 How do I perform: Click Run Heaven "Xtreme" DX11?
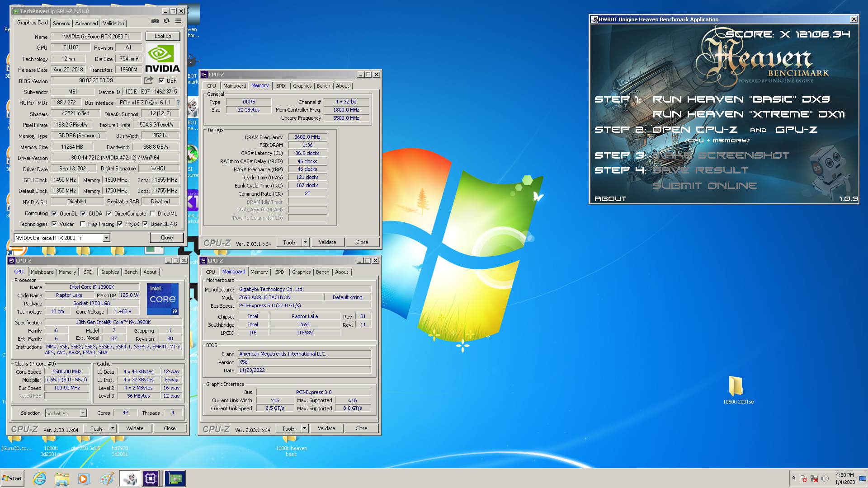click(x=749, y=114)
